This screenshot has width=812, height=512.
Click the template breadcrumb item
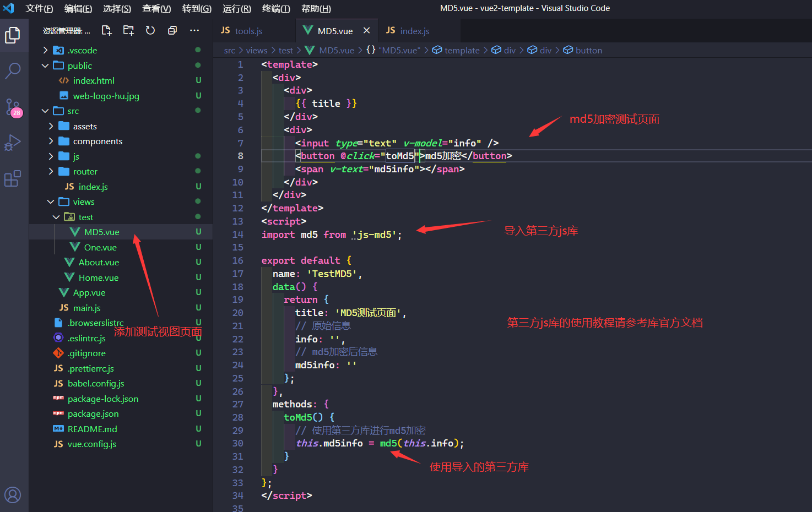click(x=462, y=50)
